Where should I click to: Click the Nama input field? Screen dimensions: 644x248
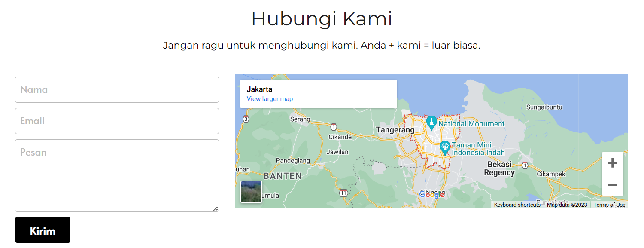click(117, 89)
